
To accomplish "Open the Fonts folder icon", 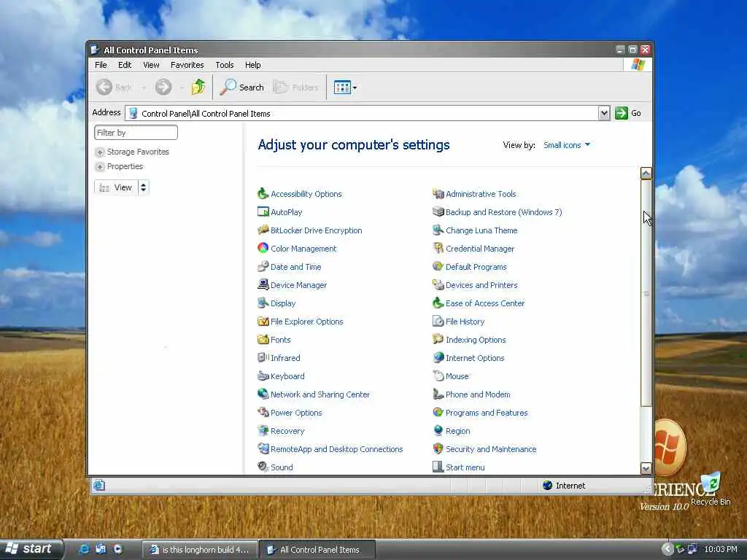I will point(263,340).
